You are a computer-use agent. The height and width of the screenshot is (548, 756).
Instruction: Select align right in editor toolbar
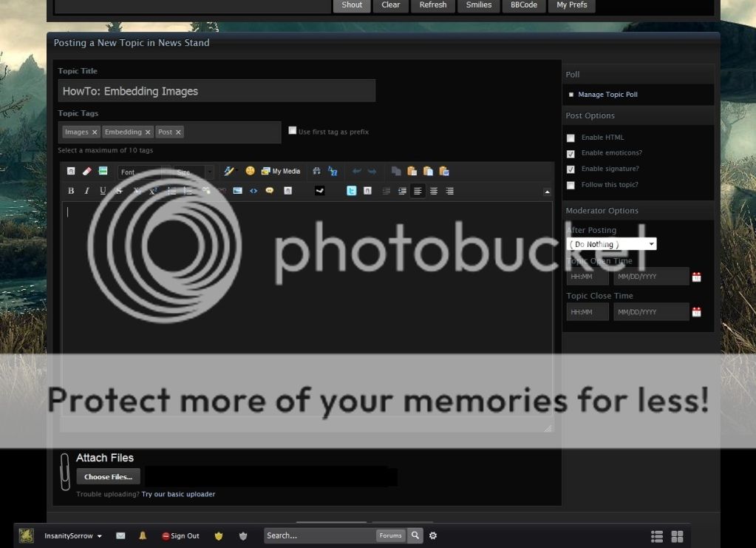pos(449,191)
